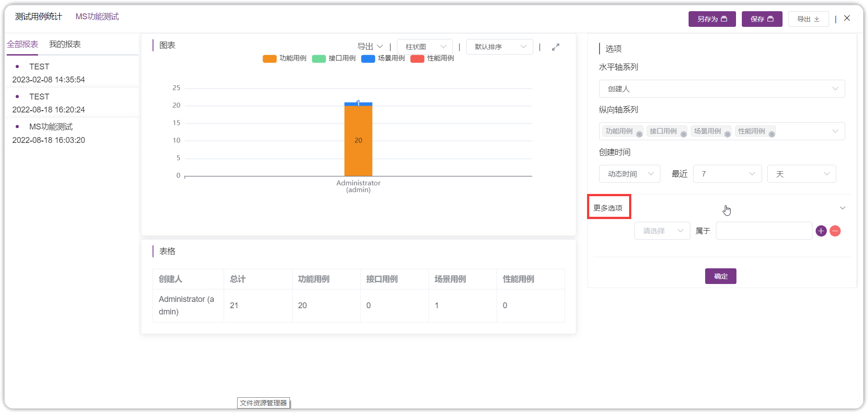The height and width of the screenshot is (413, 868).
Task: Click the 确定 confirm button
Action: coord(720,276)
